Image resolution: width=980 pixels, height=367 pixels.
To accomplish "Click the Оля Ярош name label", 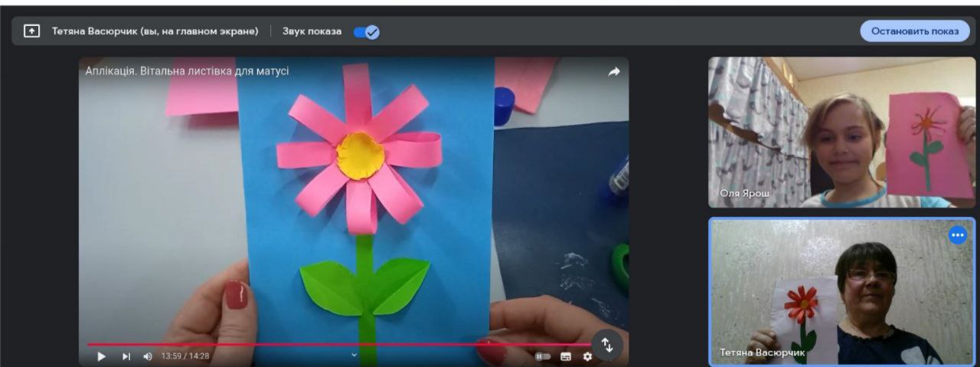I will [x=745, y=194].
